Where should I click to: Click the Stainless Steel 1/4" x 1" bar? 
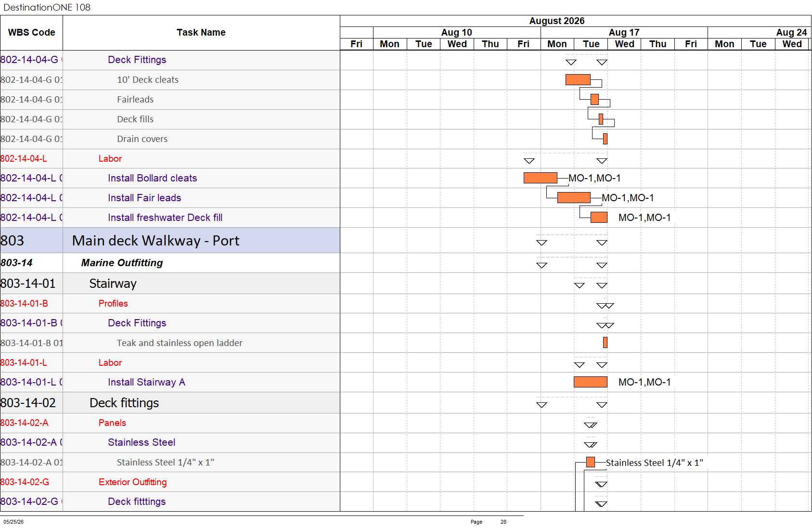coord(591,462)
